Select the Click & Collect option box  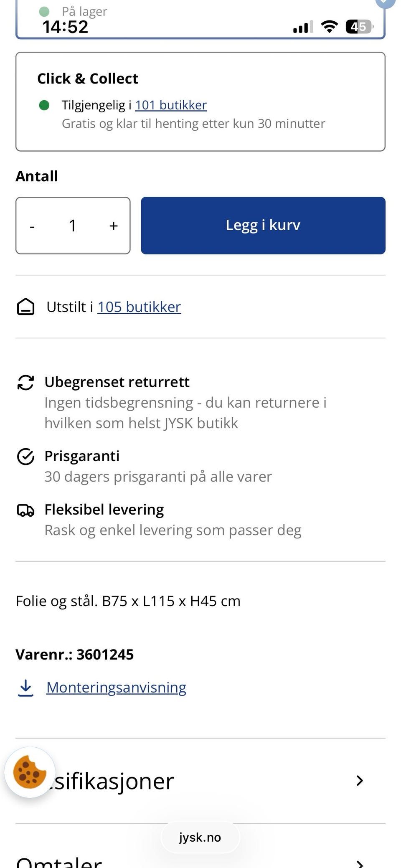point(200,102)
